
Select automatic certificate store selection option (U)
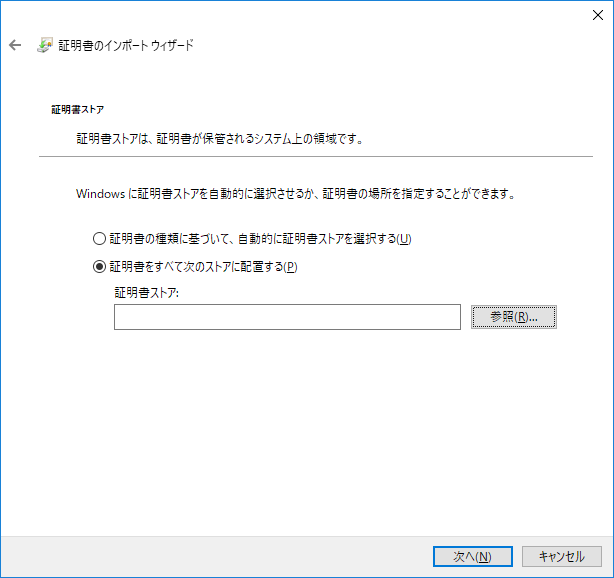click(252, 238)
